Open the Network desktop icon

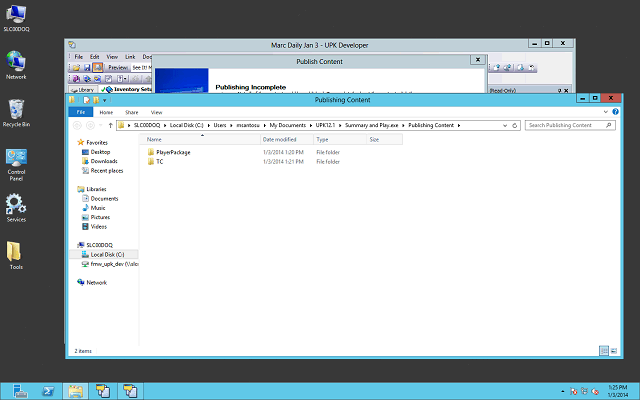[16, 65]
